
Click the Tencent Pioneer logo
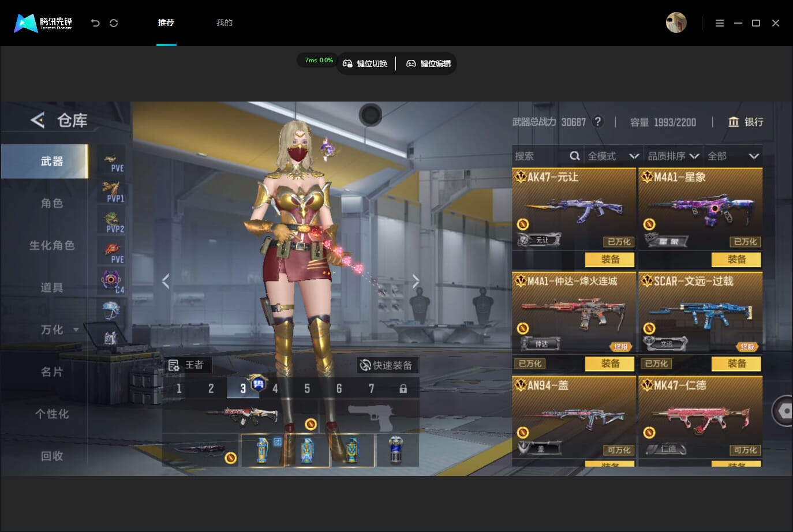point(43,23)
